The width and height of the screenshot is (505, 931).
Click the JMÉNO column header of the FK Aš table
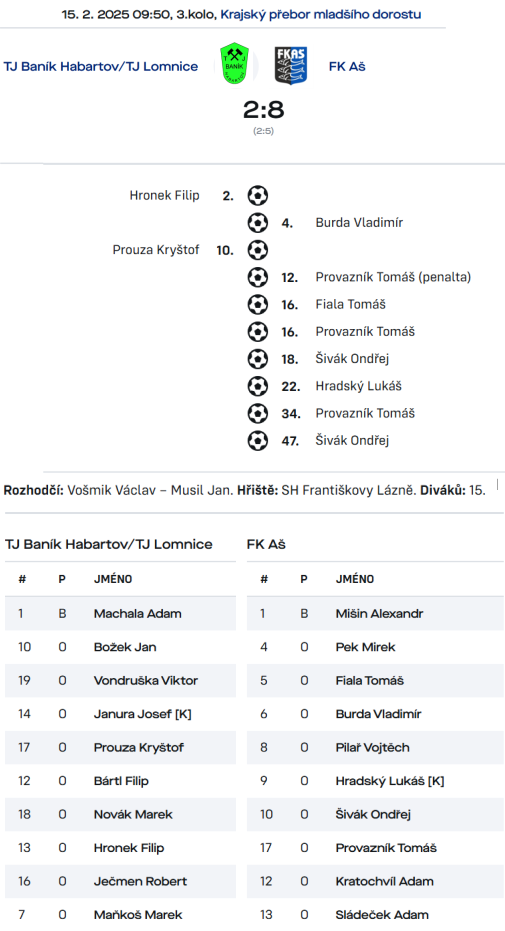[355, 579]
